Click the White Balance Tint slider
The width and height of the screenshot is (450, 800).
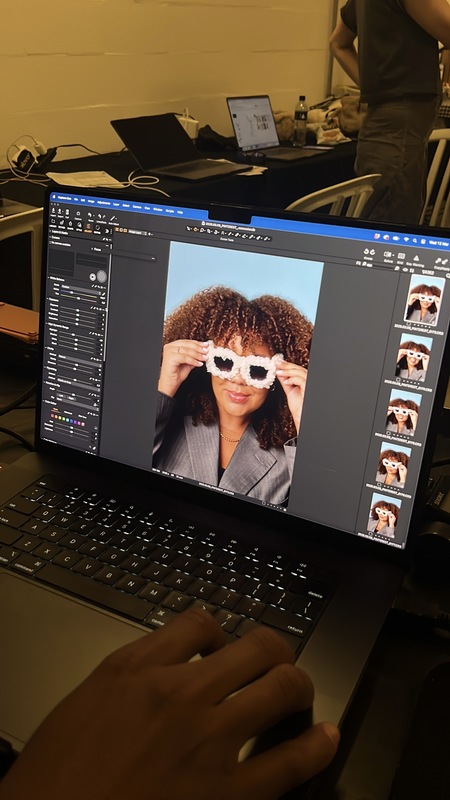pyautogui.click(x=79, y=298)
